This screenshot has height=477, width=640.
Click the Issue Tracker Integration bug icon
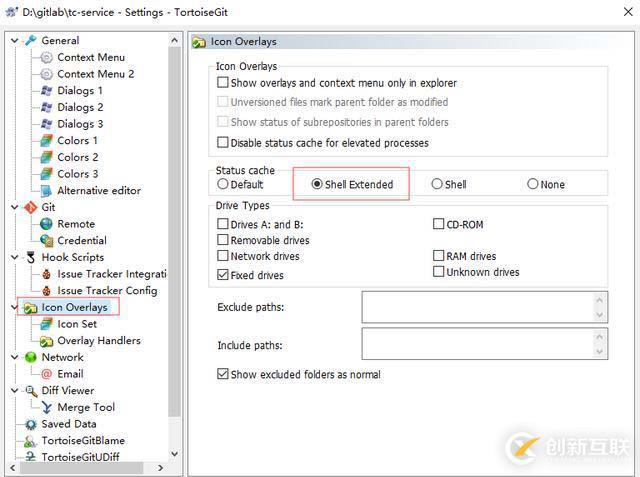click(x=47, y=274)
